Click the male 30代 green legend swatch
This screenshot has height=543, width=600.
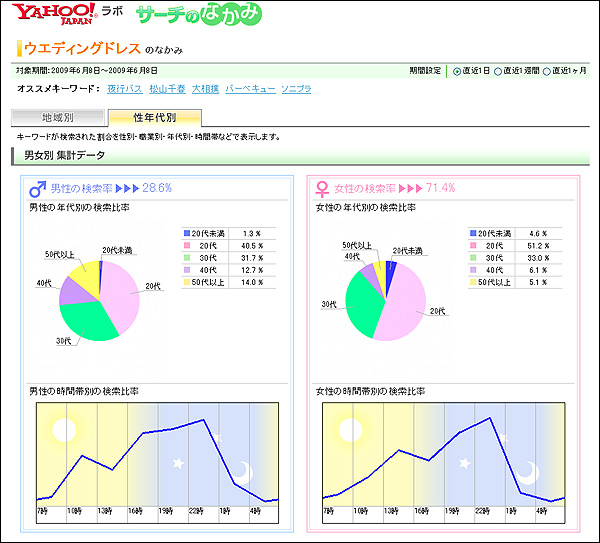(186, 257)
